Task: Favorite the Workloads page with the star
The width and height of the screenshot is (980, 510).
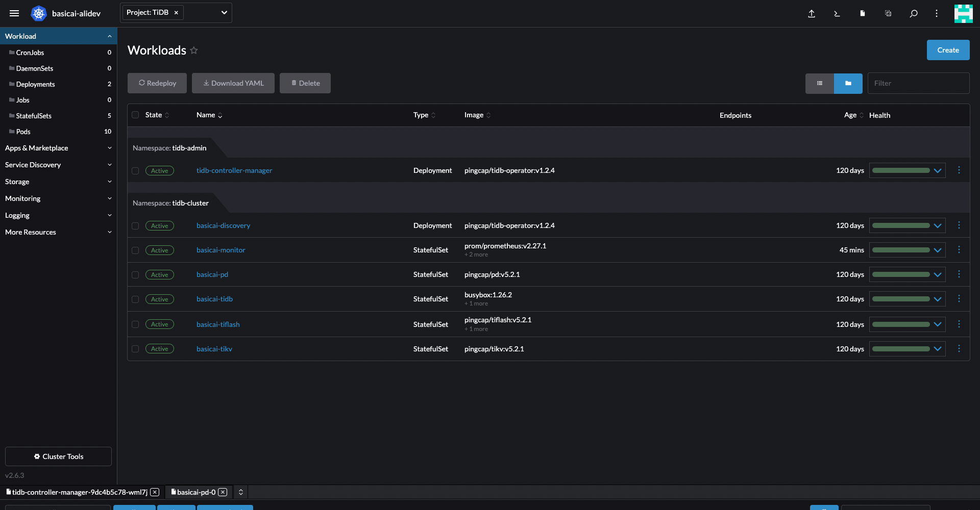Action: (194, 50)
